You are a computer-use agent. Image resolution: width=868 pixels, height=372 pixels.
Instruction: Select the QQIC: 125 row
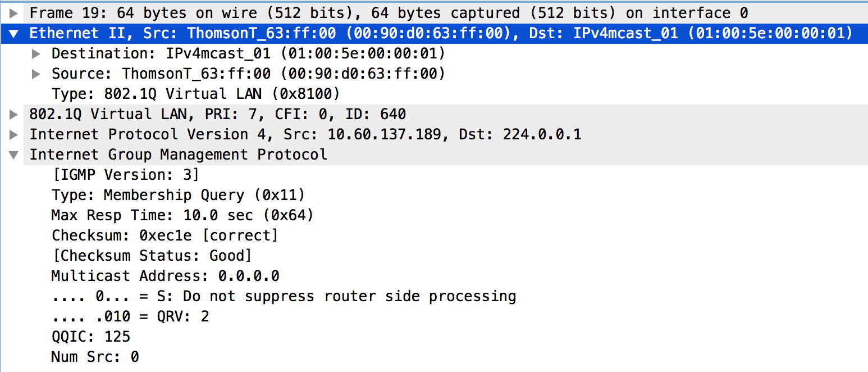(90, 337)
